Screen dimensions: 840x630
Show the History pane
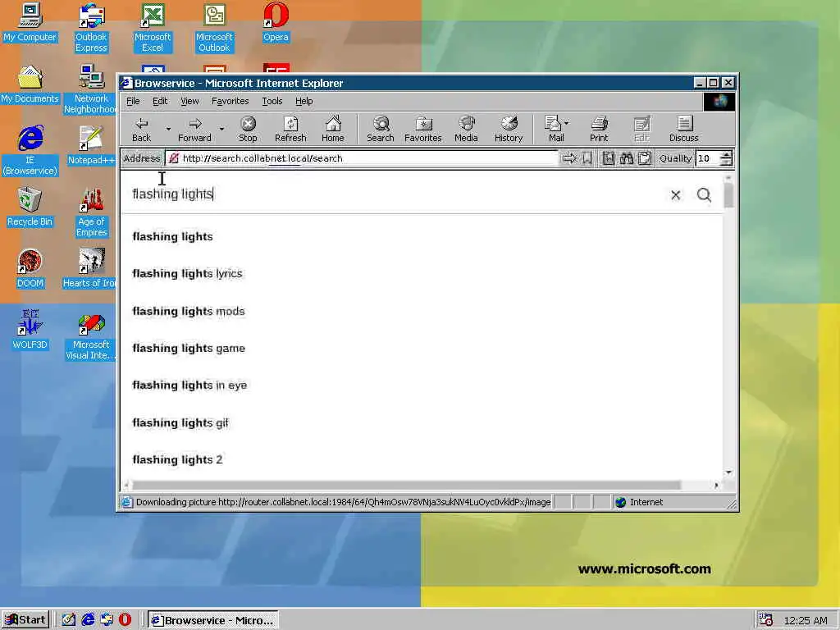(509, 130)
